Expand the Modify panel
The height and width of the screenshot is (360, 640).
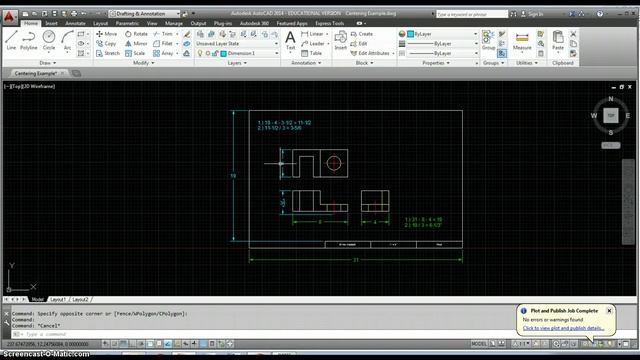144,63
